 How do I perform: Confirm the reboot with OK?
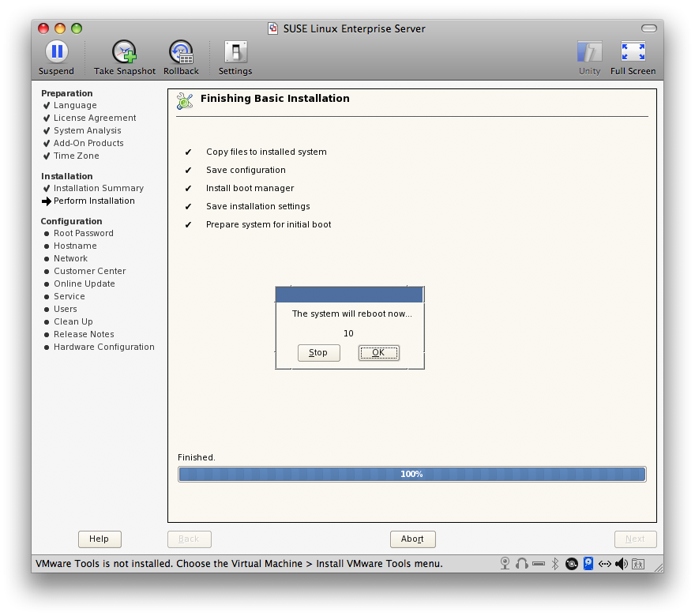(378, 353)
